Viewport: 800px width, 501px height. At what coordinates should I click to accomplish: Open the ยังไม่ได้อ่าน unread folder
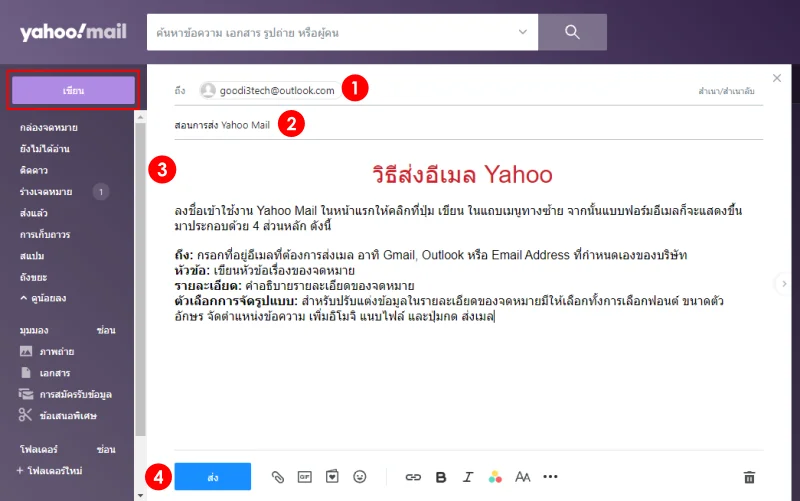click(x=45, y=149)
